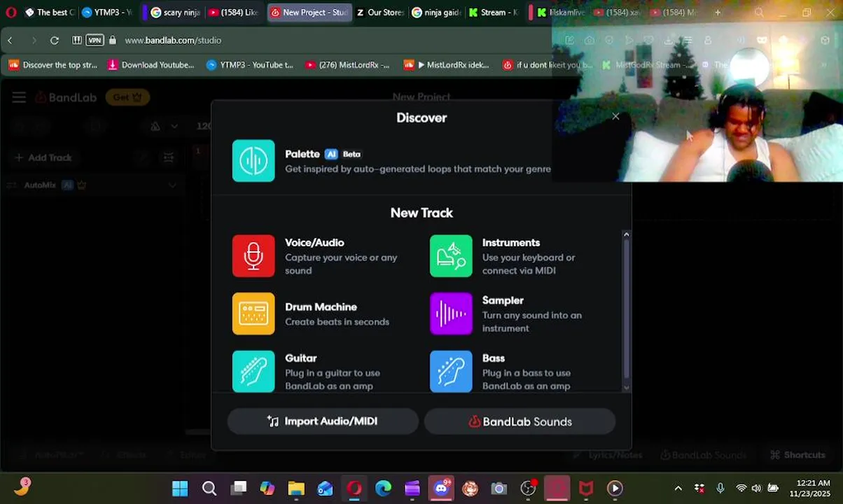
Task: Open Wi-Fi settings in system tray
Action: (741, 489)
